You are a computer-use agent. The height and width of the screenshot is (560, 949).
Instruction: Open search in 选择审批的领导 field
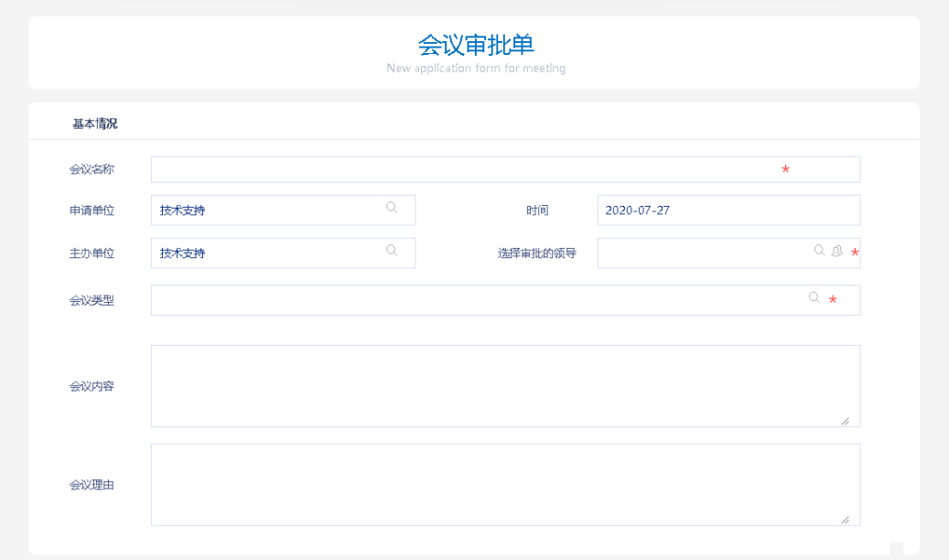pos(819,250)
